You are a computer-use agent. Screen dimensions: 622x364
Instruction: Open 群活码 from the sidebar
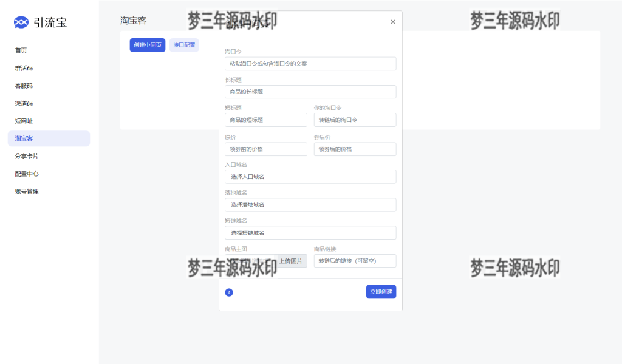(x=24, y=68)
